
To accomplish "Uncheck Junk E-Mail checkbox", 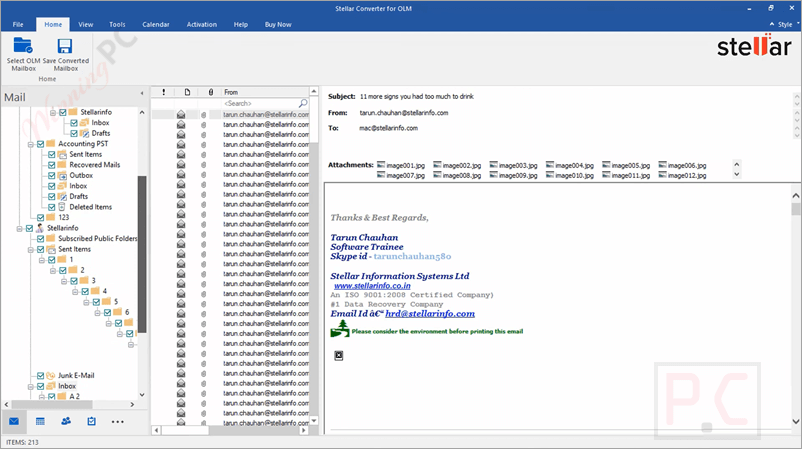I will 40,375.
